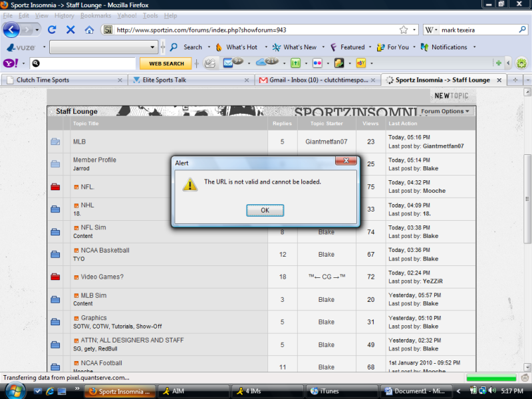
Task: Open Yahoo toolbar settings gear
Action: pyautogui.click(x=521, y=63)
